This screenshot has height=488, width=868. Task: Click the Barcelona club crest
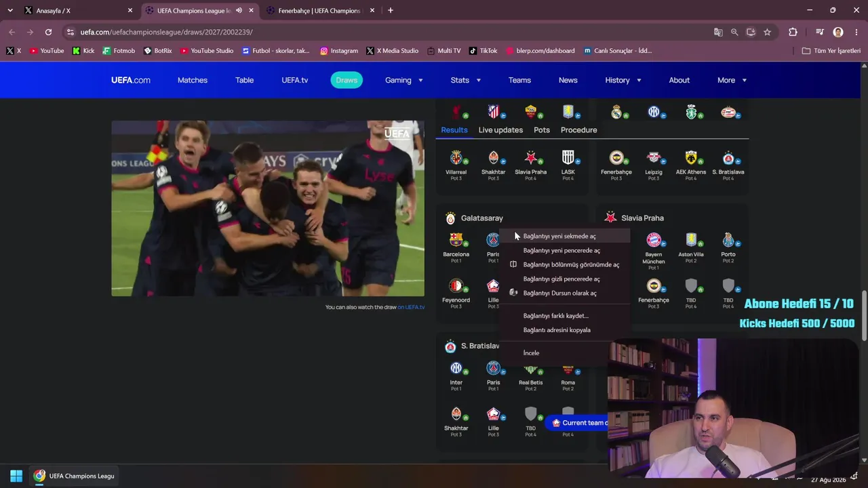pyautogui.click(x=456, y=240)
